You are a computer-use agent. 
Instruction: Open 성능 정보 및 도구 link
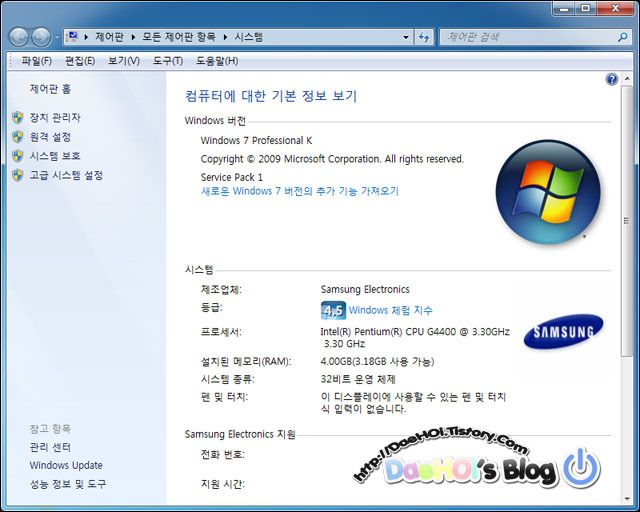[68, 484]
